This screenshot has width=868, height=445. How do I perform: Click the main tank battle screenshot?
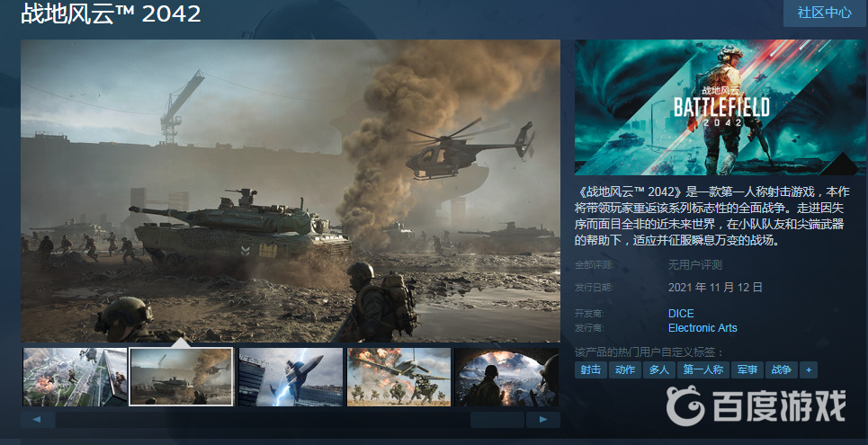(291, 191)
